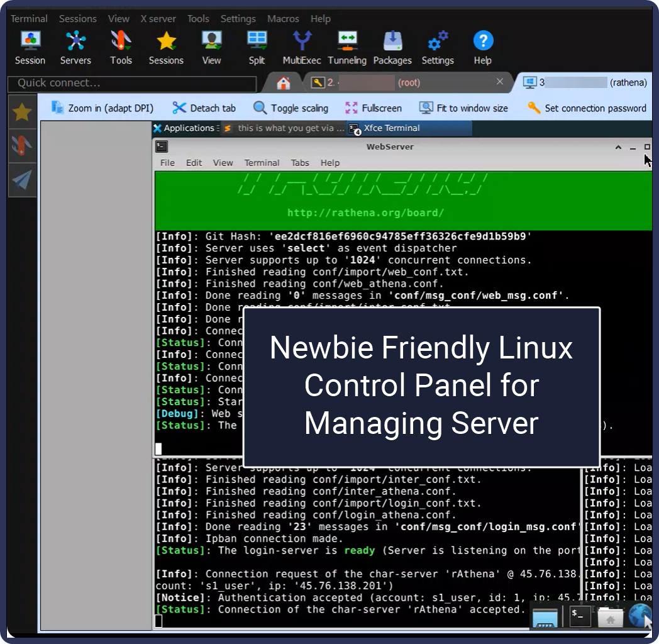Open the Macros menu
The width and height of the screenshot is (659, 644).
coord(283,19)
